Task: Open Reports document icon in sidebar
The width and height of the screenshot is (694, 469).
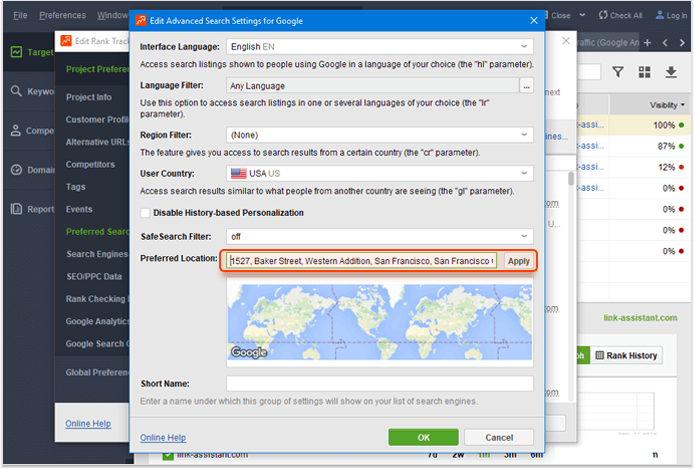Action: 16,209
